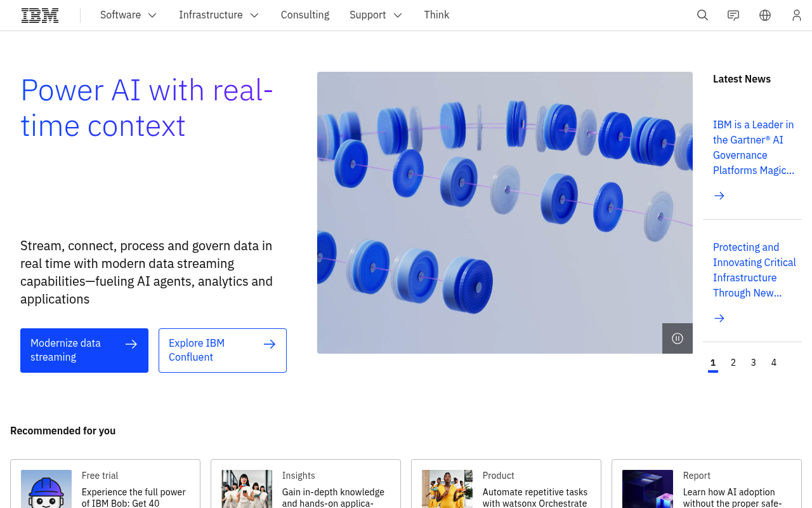The height and width of the screenshot is (508, 812).
Task: Open the search icon in the header
Action: (x=702, y=15)
